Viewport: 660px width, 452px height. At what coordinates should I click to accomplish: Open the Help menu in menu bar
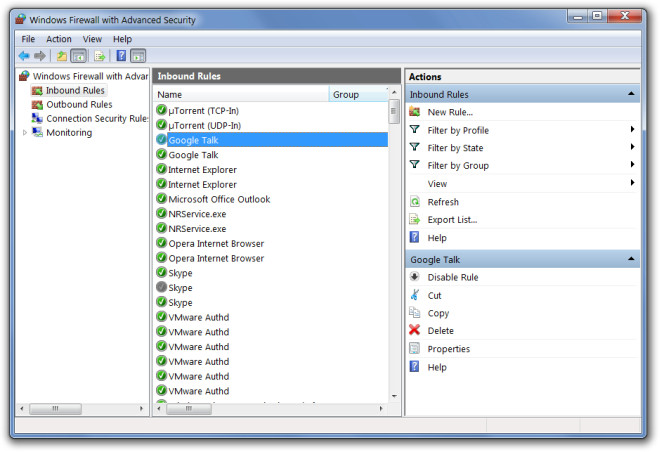coord(122,39)
